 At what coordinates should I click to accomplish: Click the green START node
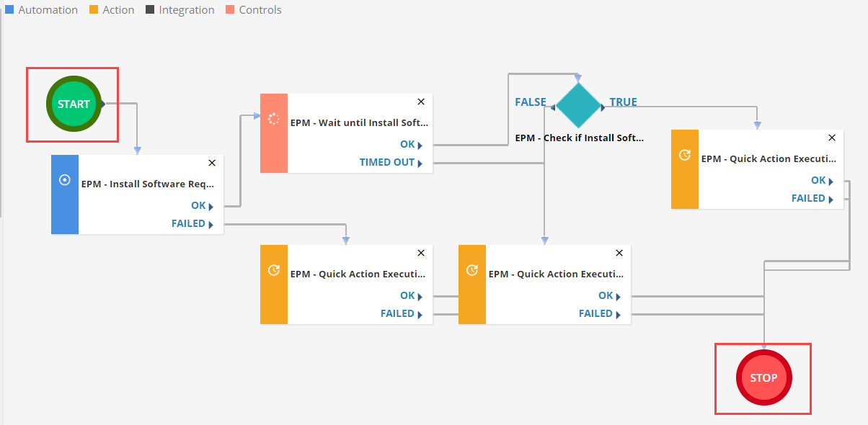pyautogui.click(x=72, y=104)
